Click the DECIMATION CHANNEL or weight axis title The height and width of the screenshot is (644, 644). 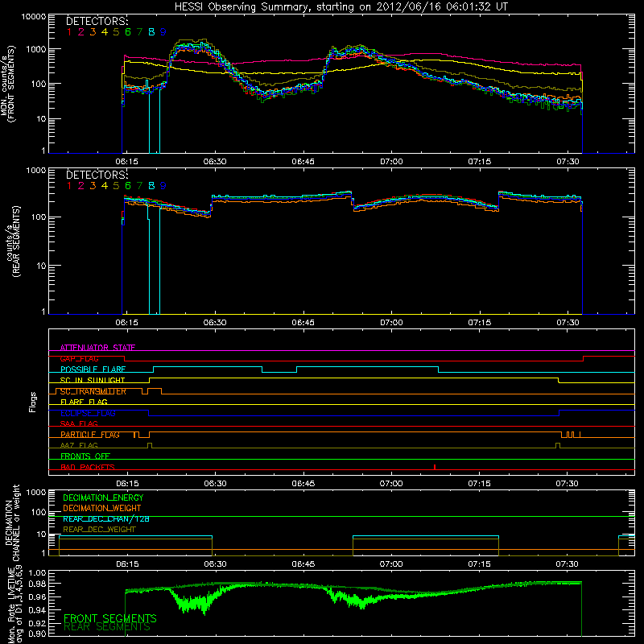tap(11, 522)
